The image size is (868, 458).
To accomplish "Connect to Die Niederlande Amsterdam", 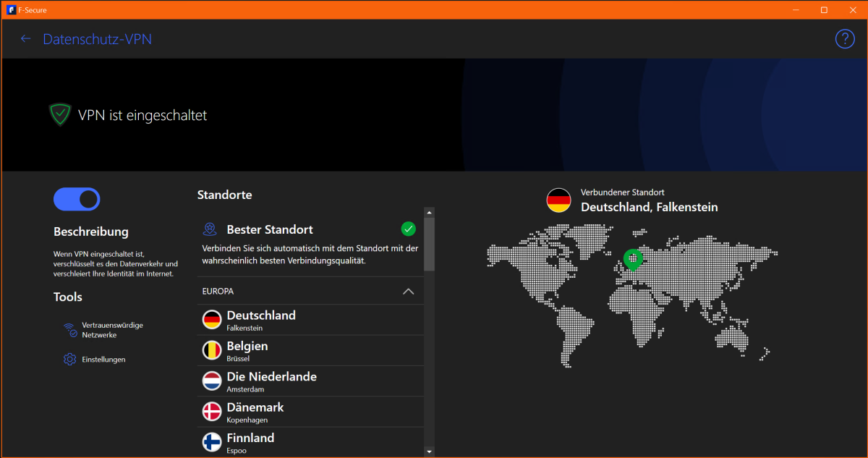I will (x=310, y=381).
